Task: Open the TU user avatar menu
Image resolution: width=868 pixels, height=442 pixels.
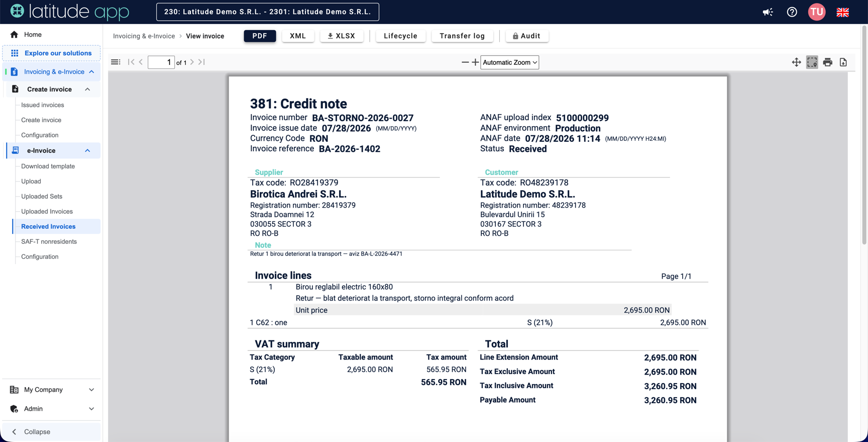Action: [x=817, y=12]
